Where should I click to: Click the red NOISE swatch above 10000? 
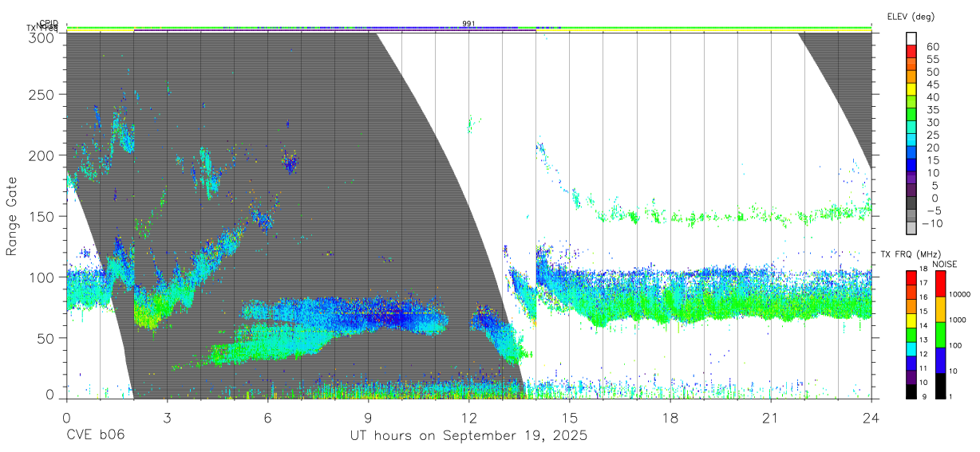point(940,283)
